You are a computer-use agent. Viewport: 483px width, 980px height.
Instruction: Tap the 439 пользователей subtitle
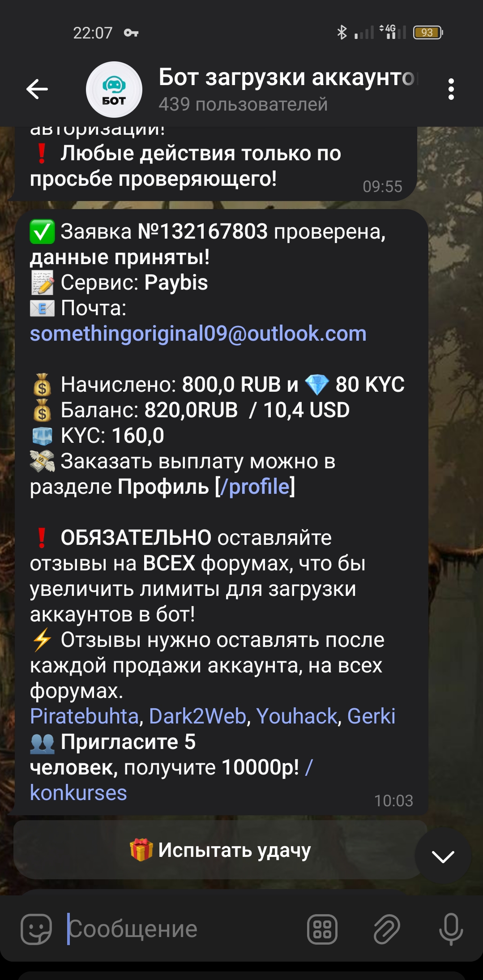click(243, 104)
